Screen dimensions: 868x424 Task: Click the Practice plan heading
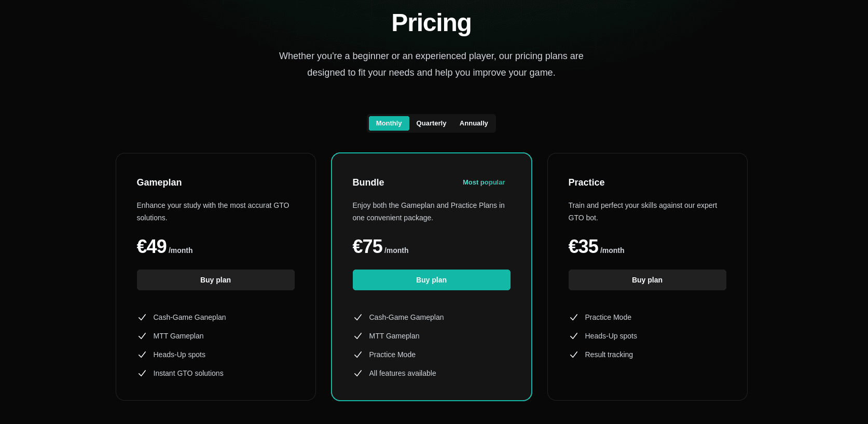[586, 182]
